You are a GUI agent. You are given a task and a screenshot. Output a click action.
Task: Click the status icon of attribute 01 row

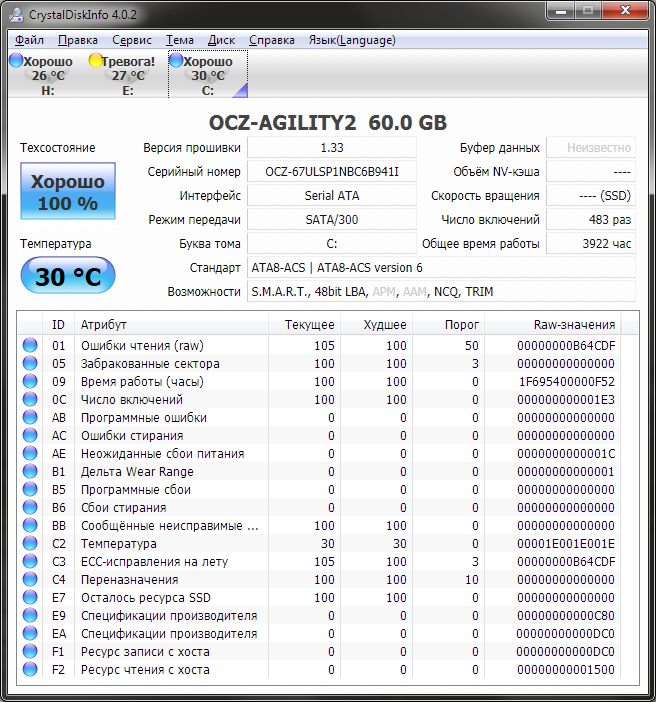[30, 346]
